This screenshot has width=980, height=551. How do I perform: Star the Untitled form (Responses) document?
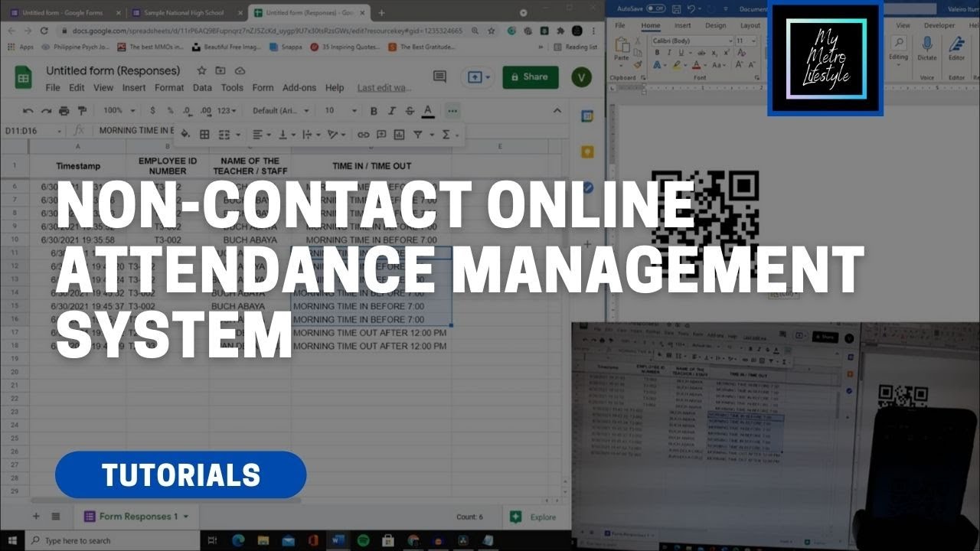[x=201, y=70]
